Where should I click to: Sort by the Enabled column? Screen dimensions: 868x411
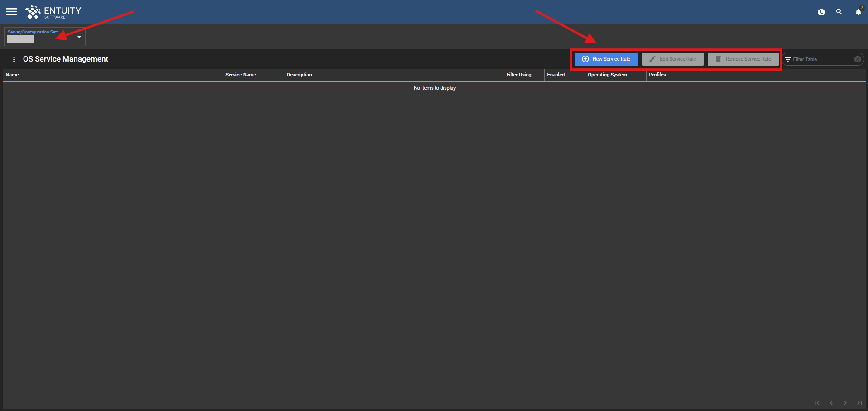coord(565,75)
